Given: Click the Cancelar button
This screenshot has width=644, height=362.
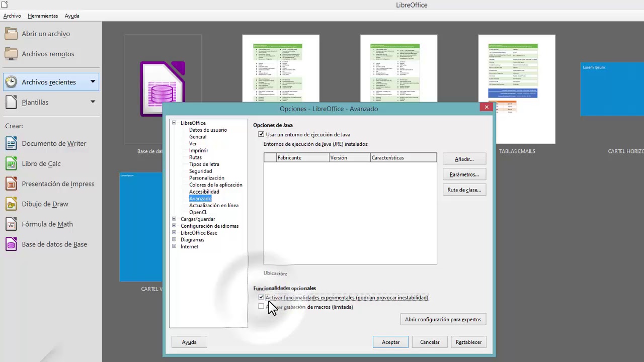Looking at the screenshot, I should coord(430,342).
